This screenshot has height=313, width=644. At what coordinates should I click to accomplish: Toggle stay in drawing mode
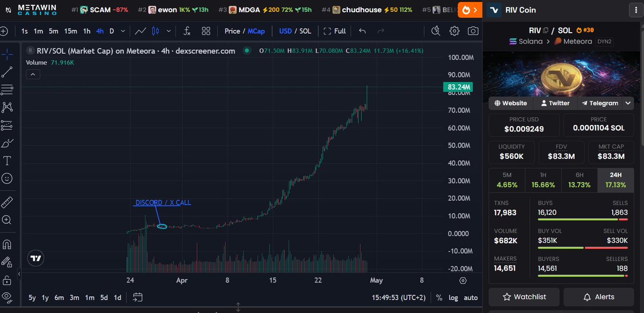(7, 262)
